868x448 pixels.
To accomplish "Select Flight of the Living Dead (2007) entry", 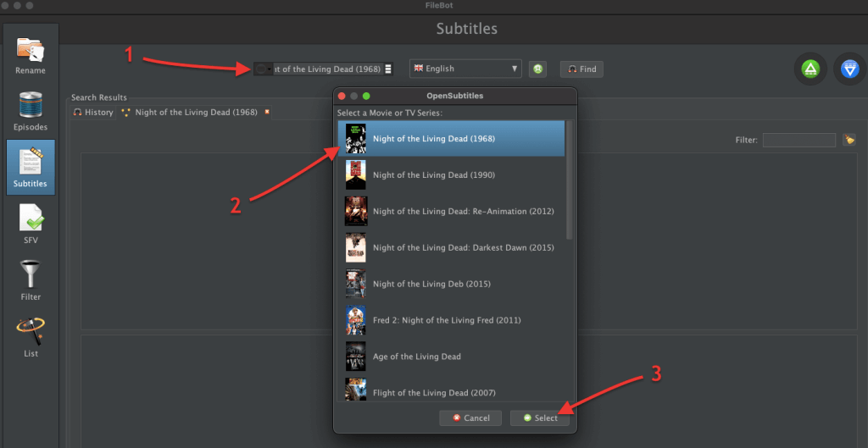I will pyautogui.click(x=451, y=389).
